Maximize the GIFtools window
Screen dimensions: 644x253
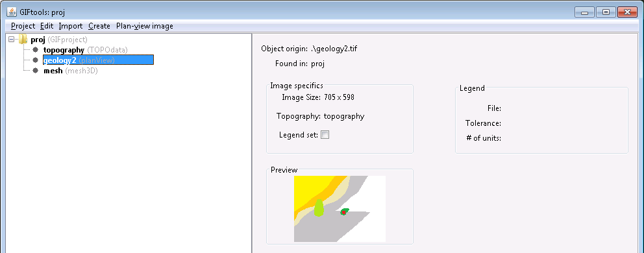(606, 12)
